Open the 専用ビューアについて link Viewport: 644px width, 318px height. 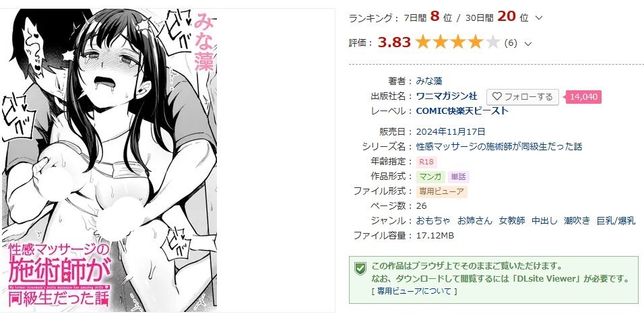[414, 291]
